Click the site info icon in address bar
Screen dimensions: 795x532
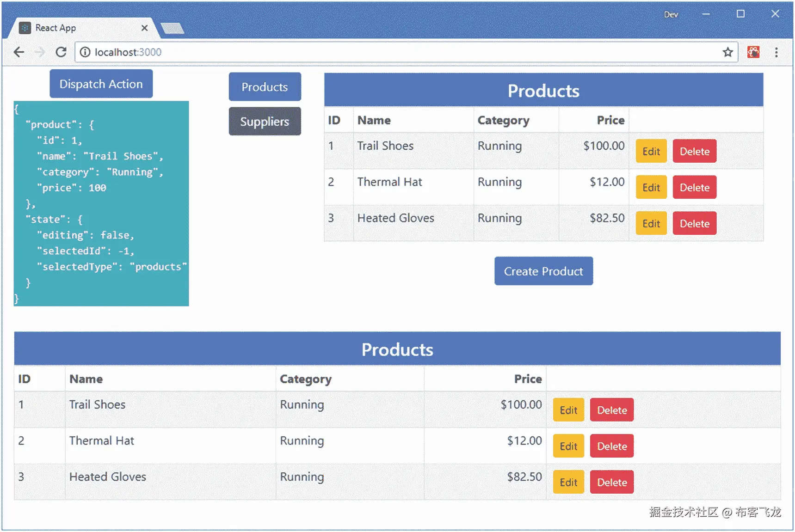click(x=85, y=52)
